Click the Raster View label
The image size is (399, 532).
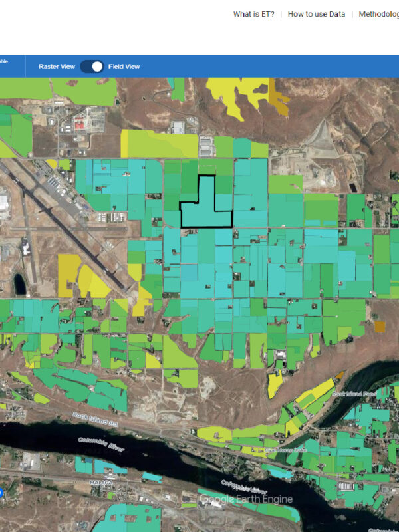click(57, 66)
